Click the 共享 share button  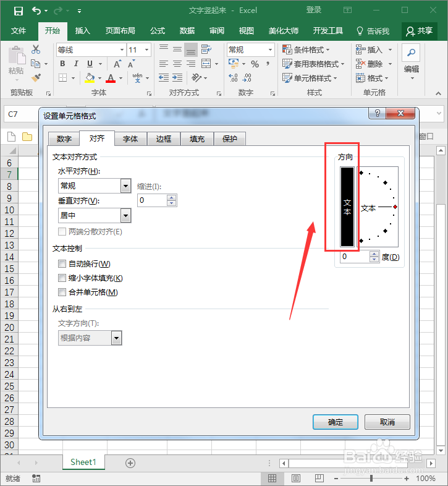click(x=420, y=31)
